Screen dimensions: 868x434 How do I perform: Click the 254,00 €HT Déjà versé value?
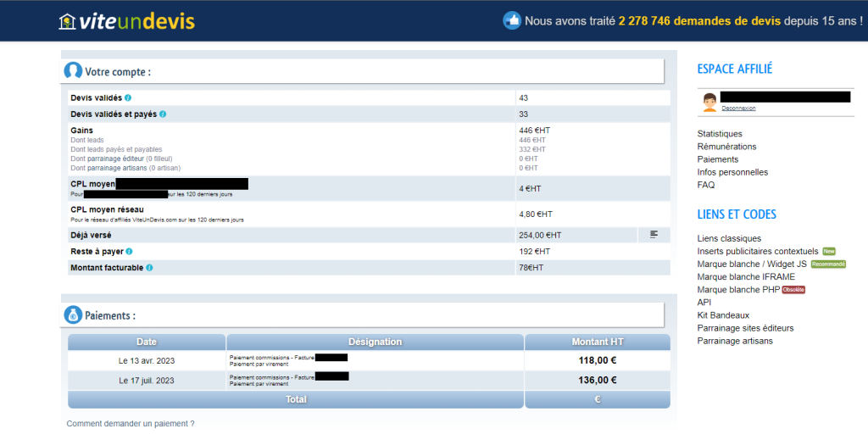coord(540,236)
